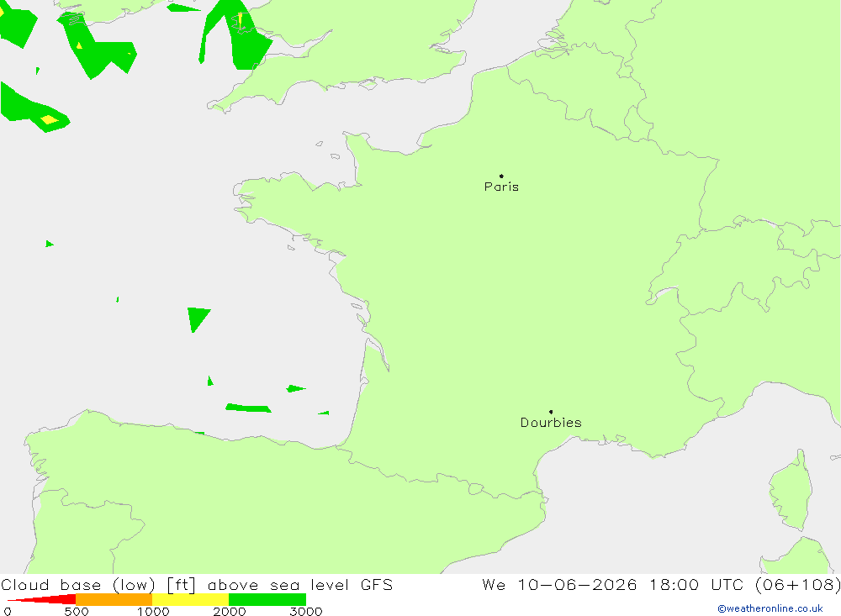Click the legend value 2000

[x=230, y=611]
